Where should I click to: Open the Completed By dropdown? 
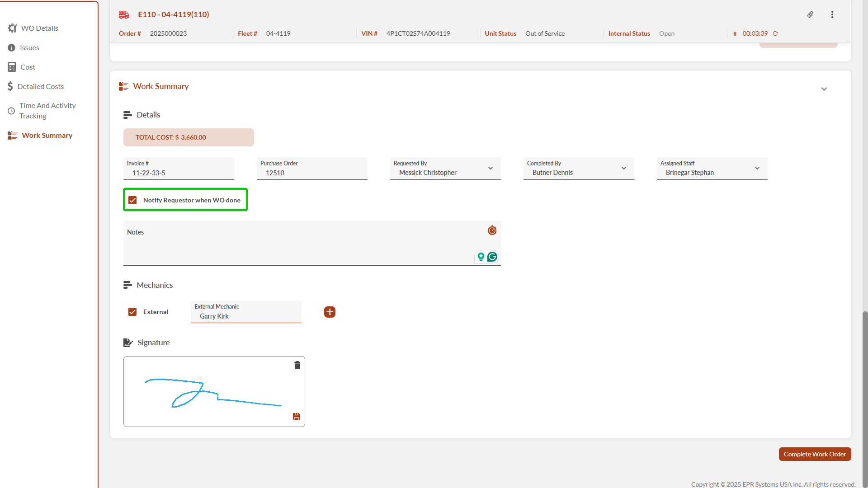(x=623, y=168)
